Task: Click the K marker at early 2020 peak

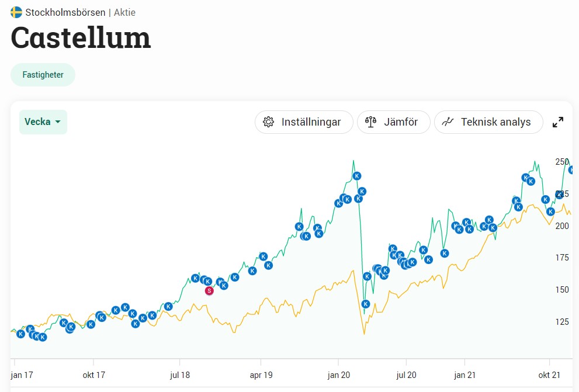Action: click(x=356, y=176)
